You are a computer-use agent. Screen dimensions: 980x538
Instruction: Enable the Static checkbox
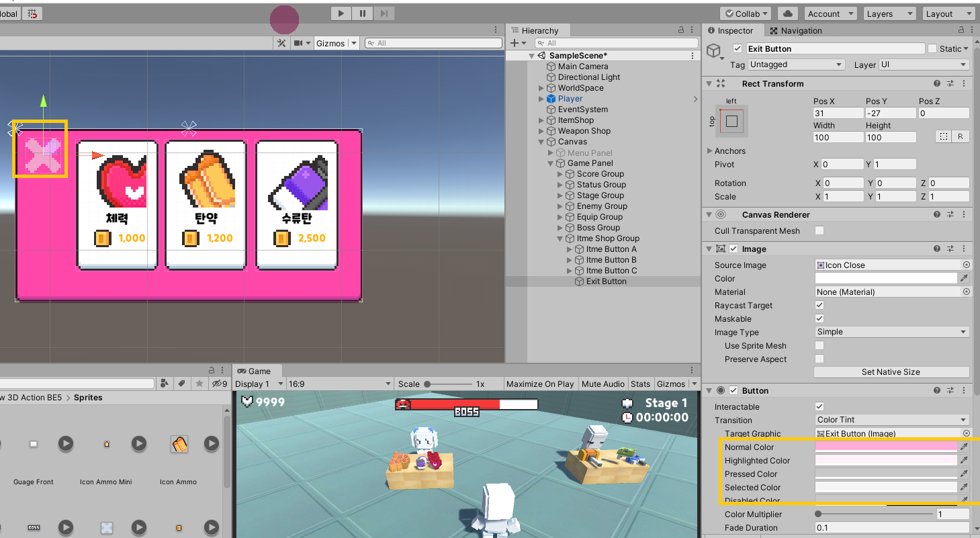932,48
